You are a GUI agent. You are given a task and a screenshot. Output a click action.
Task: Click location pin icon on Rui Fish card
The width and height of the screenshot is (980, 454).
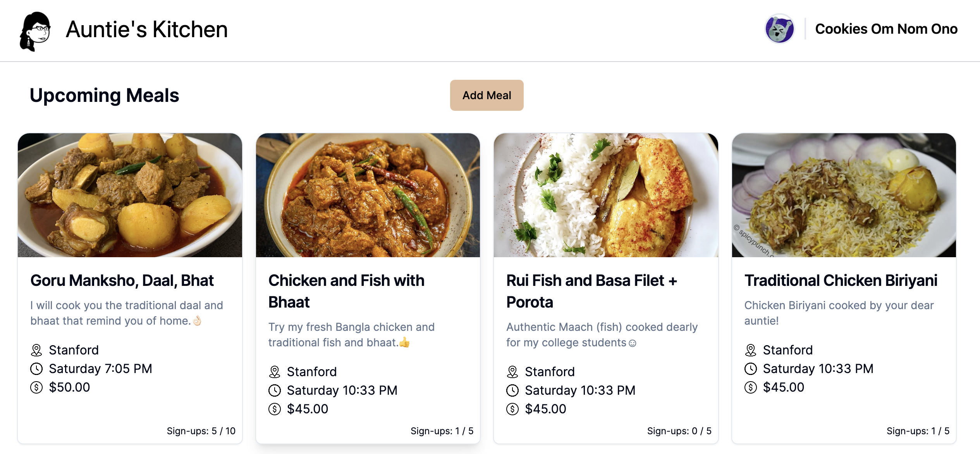(x=512, y=372)
